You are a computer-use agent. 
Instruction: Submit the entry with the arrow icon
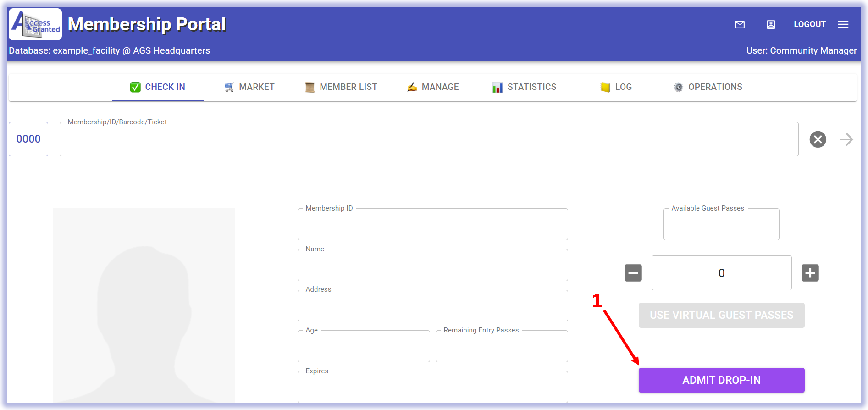coord(846,139)
